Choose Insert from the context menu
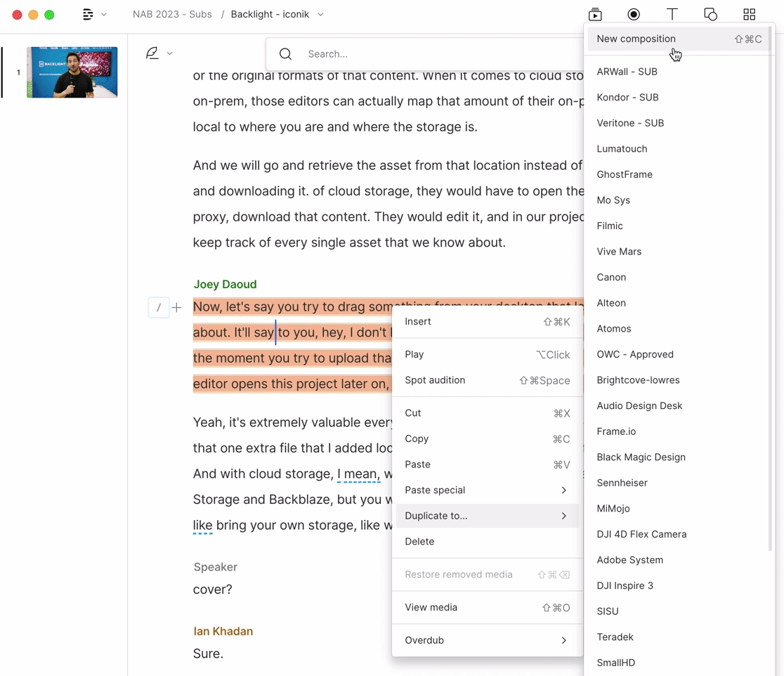Screen dimensions: 784x676 pyautogui.click(x=487, y=322)
